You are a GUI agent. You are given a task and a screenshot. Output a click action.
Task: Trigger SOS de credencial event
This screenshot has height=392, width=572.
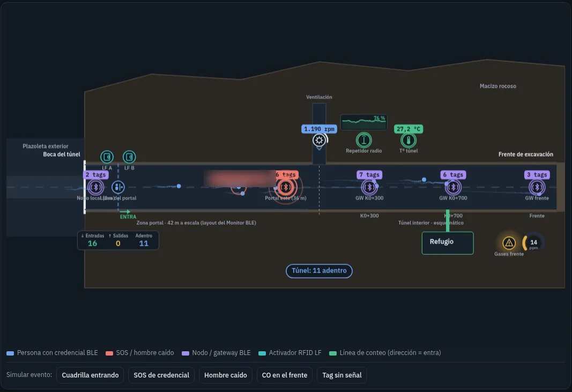(161, 375)
